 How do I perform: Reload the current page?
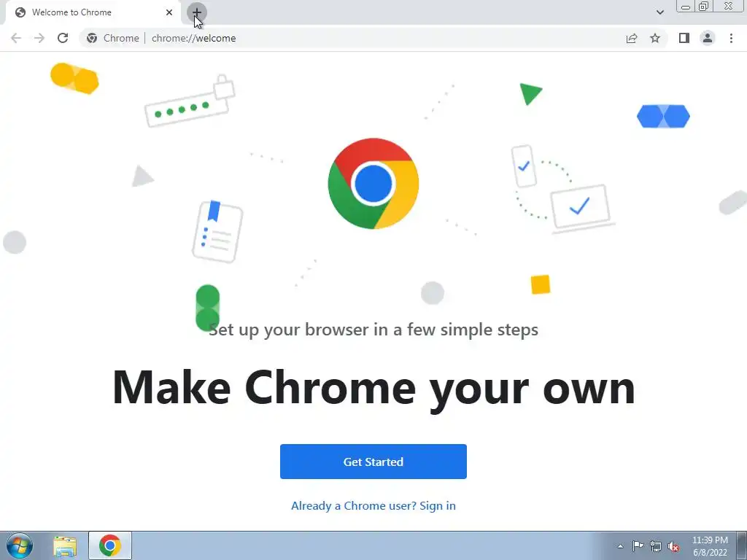[63, 38]
